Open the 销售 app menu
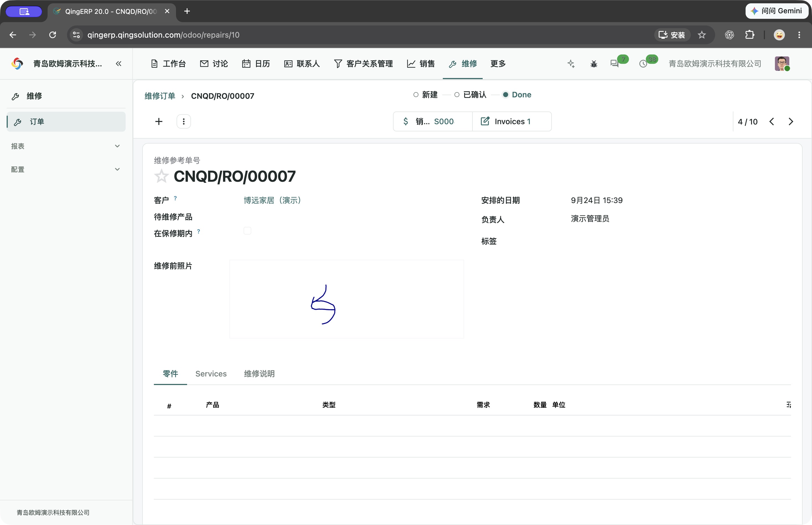This screenshot has height=525, width=812. pyautogui.click(x=421, y=64)
